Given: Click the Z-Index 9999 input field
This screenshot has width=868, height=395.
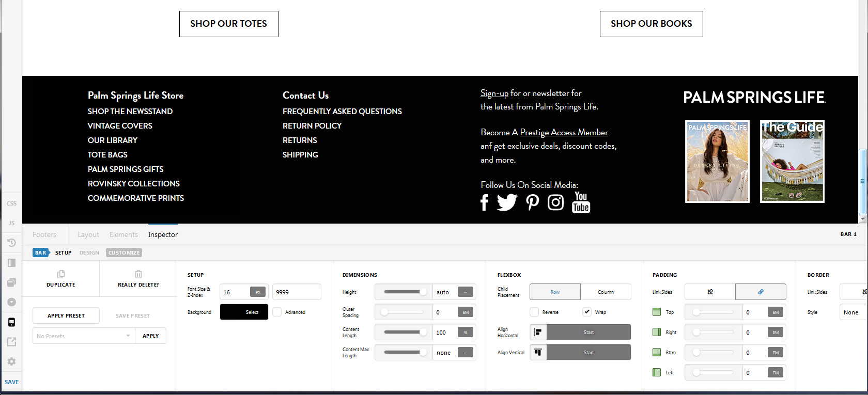Looking at the screenshot, I should (297, 292).
